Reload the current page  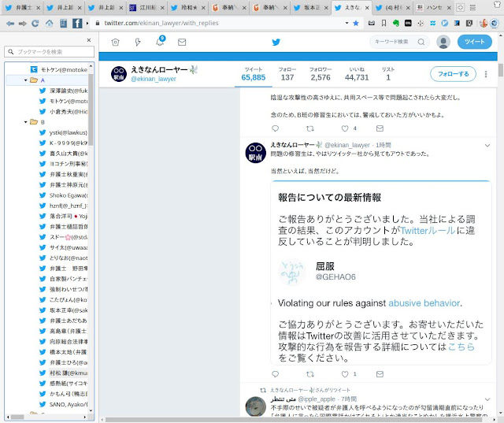pyautogui.click(x=35, y=23)
